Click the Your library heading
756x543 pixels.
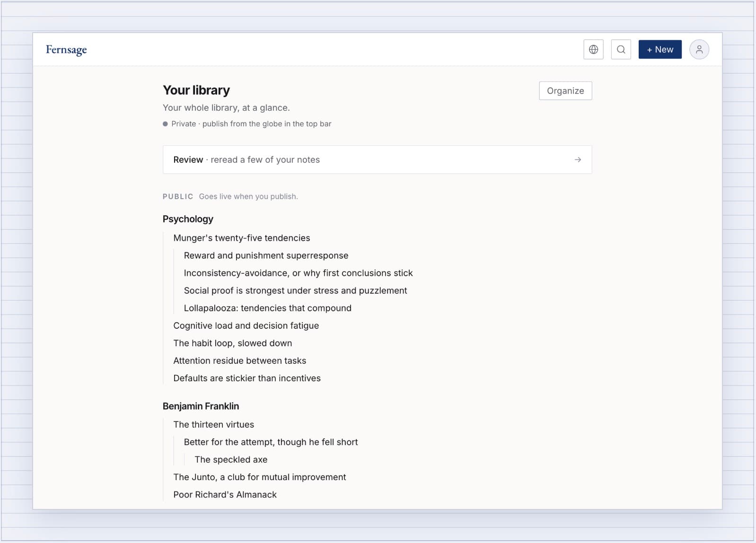[196, 90]
